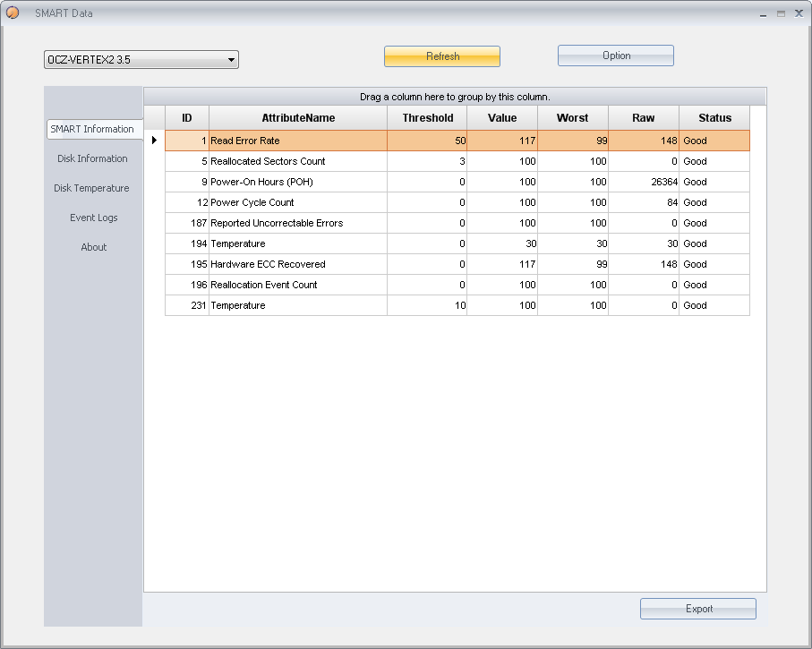Show the Disk Temperature tab
Screen dimensions: 812x649
(x=91, y=188)
